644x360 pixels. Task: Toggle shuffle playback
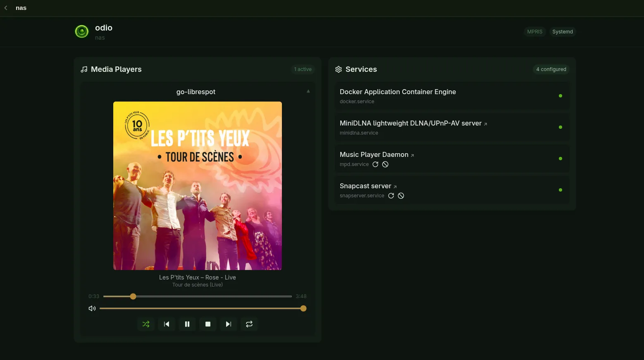pyautogui.click(x=146, y=324)
